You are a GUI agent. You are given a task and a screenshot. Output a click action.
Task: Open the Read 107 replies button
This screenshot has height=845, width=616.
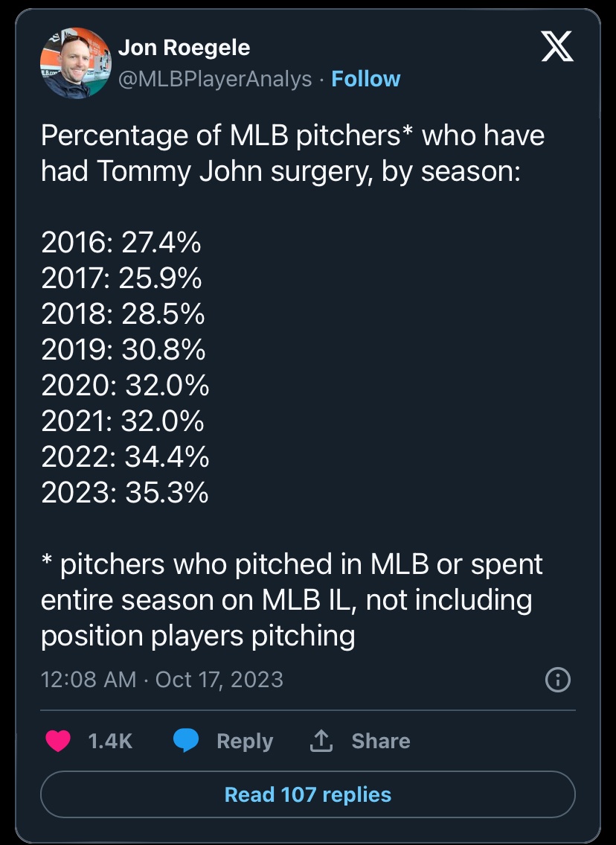pyautogui.click(x=307, y=794)
